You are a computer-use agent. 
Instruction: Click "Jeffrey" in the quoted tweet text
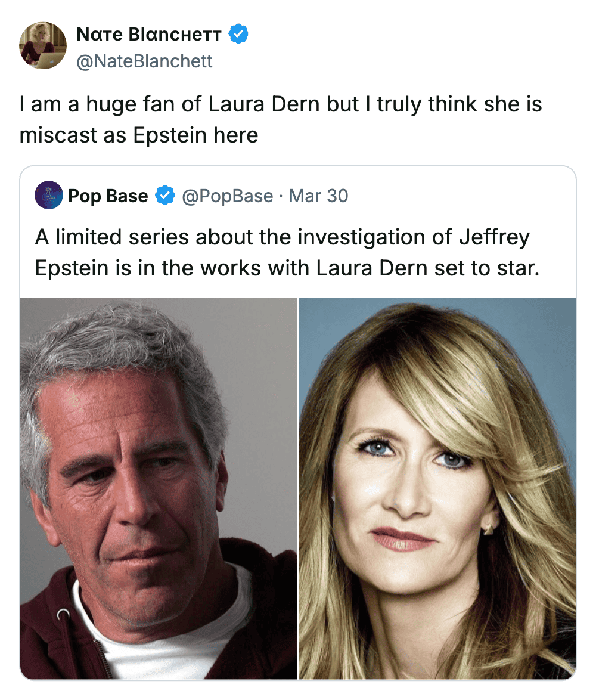tap(493, 237)
